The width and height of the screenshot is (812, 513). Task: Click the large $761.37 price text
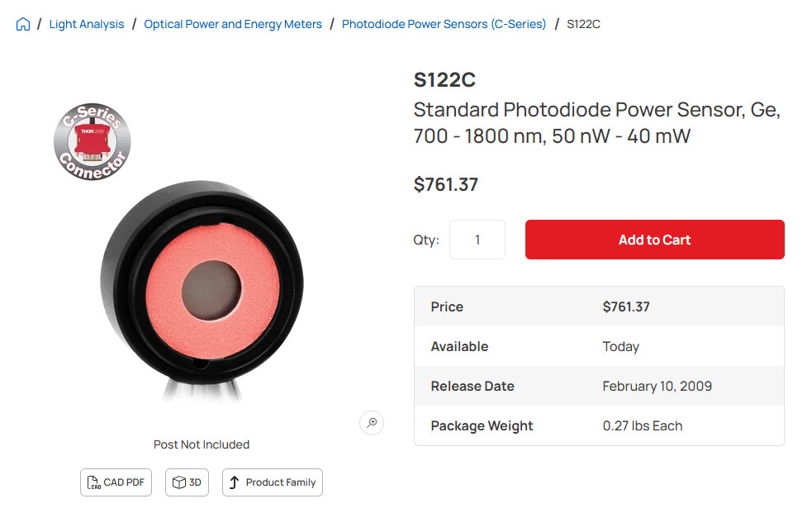[446, 184]
